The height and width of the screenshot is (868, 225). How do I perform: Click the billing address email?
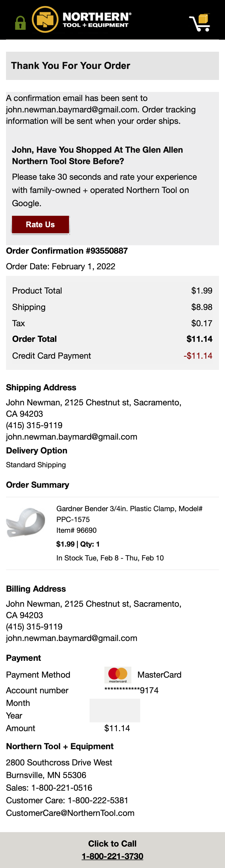pos(72,638)
